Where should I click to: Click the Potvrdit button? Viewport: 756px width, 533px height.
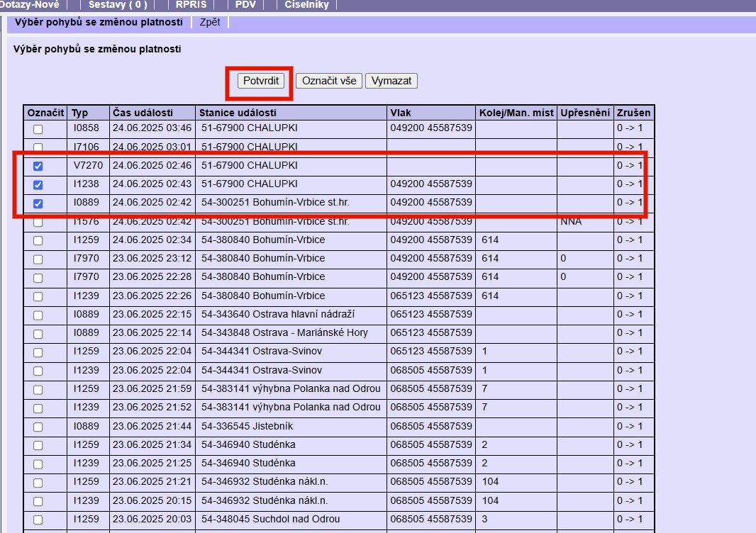point(259,81)
